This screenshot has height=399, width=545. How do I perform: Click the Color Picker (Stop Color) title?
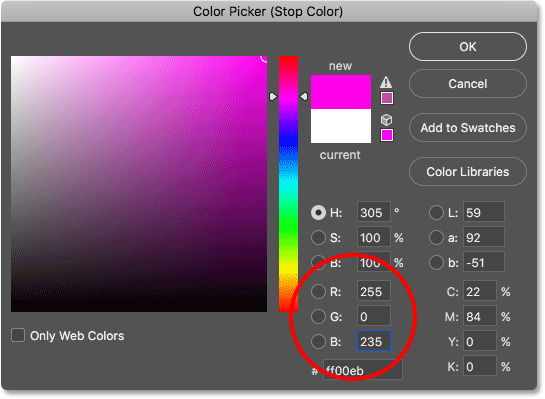coord(268,11)
